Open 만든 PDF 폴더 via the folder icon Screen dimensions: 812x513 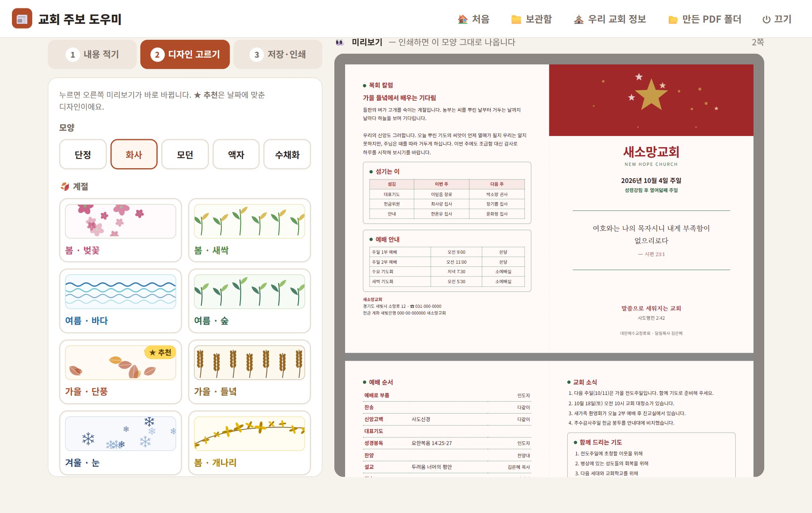coord(673,19)
